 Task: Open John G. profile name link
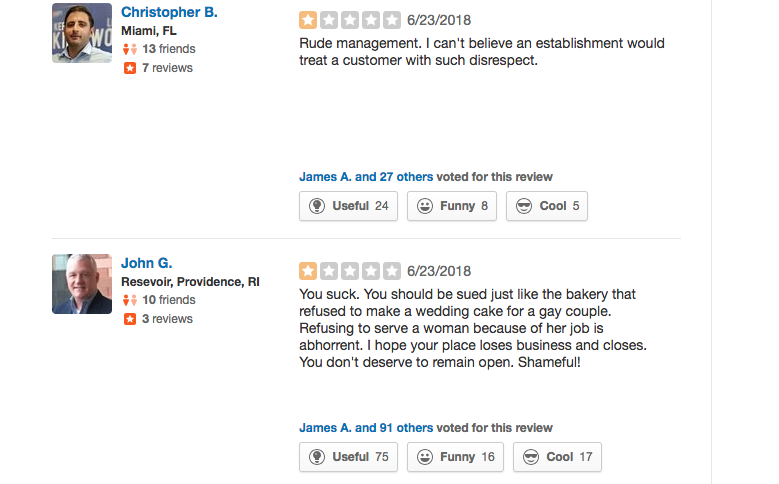[x=147, y=263]
